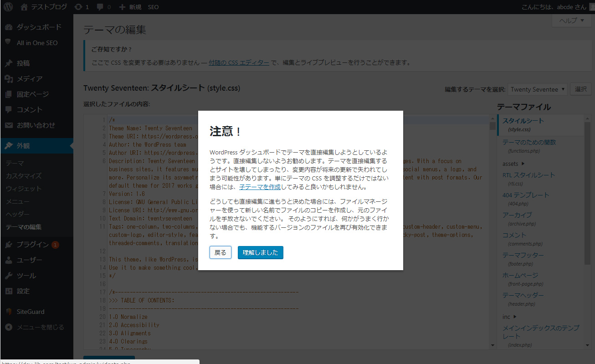Open the ヘルプ dropdown tab
The width and height of the screenshot is (595, 364).
(571, 21)
